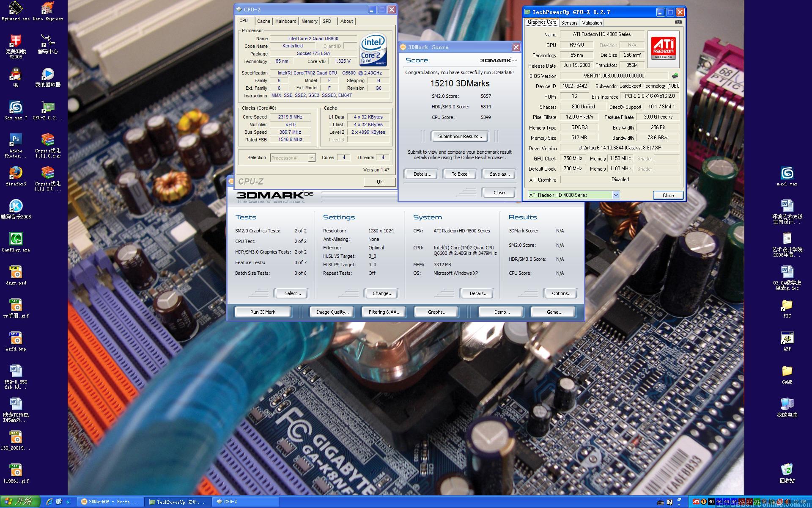The width and height of the screenshot is (812, 508).
Task: Click Internet Explorer quick launch icon
Action: [49, 502]
